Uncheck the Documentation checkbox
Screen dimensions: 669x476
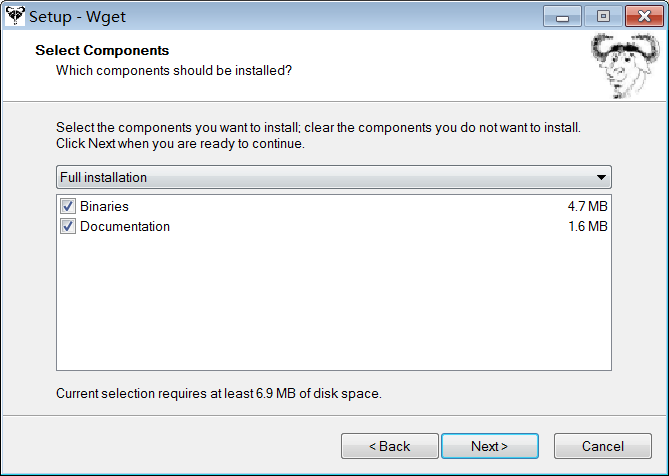[67, 226]
